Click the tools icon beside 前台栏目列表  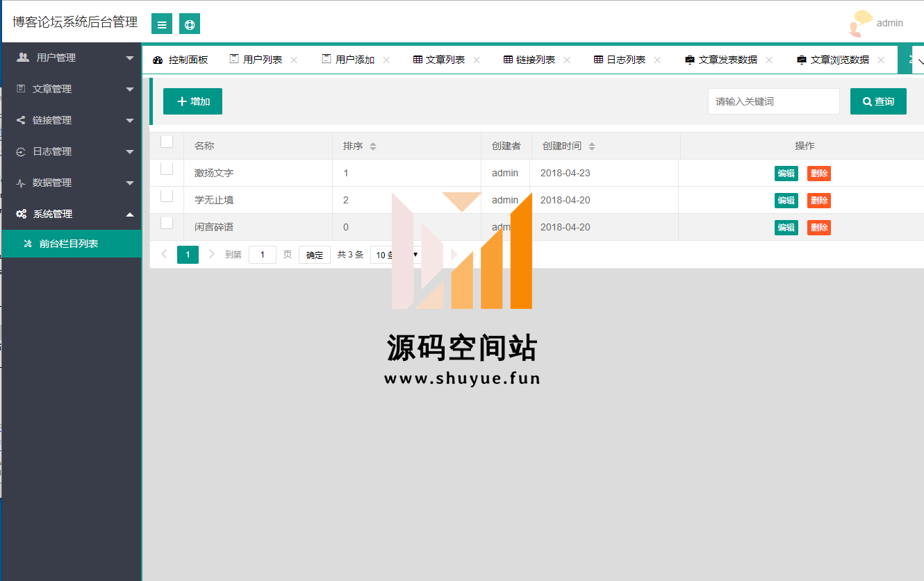pos(28,244)
